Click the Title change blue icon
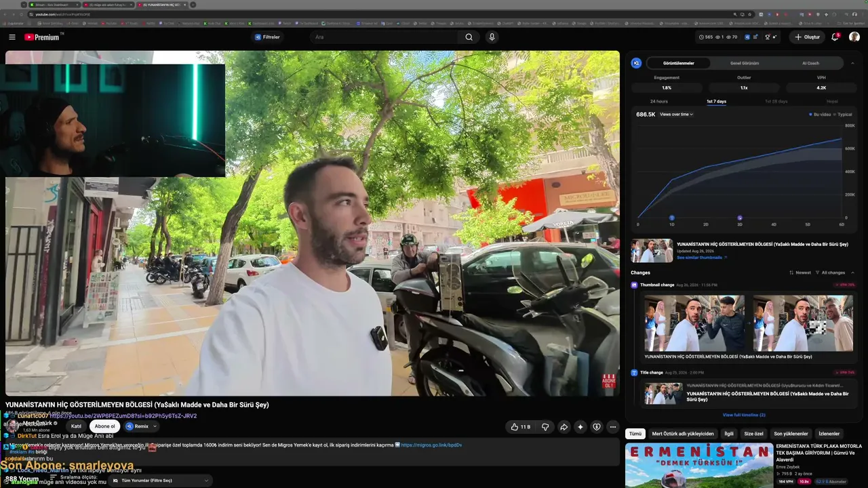The image size is (868, 488). pyautogui.click(x=635, y=373)
